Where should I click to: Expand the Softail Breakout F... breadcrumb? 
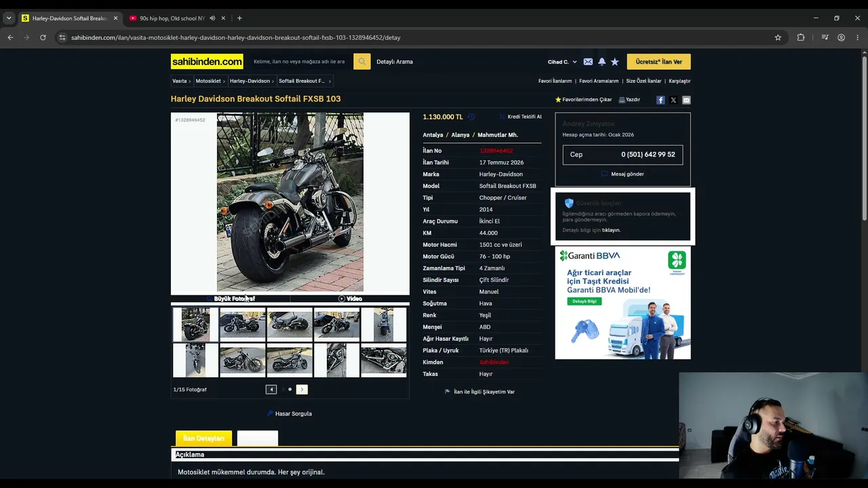304,81
